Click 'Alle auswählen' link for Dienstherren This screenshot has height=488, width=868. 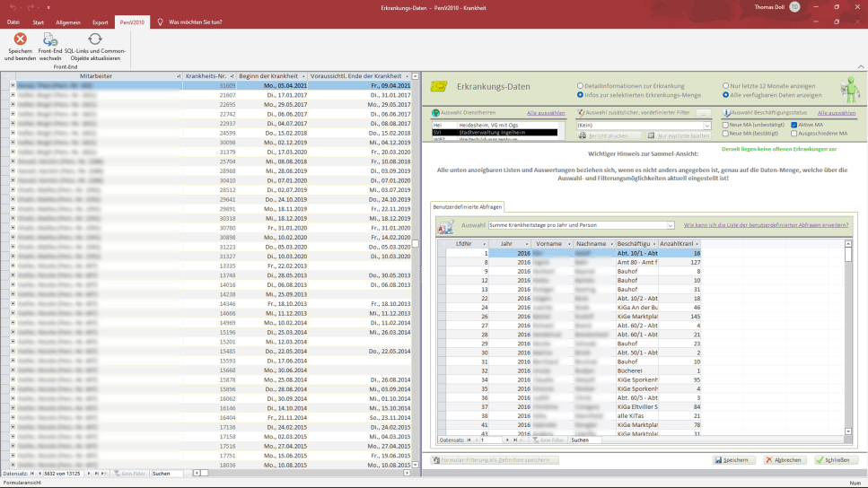[x=546, y=113]
